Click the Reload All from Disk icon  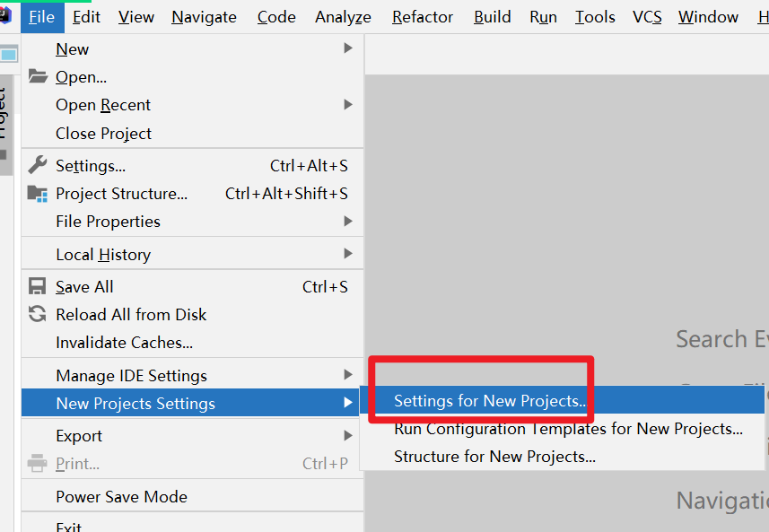pyautogui.click(x=38, y=314)
